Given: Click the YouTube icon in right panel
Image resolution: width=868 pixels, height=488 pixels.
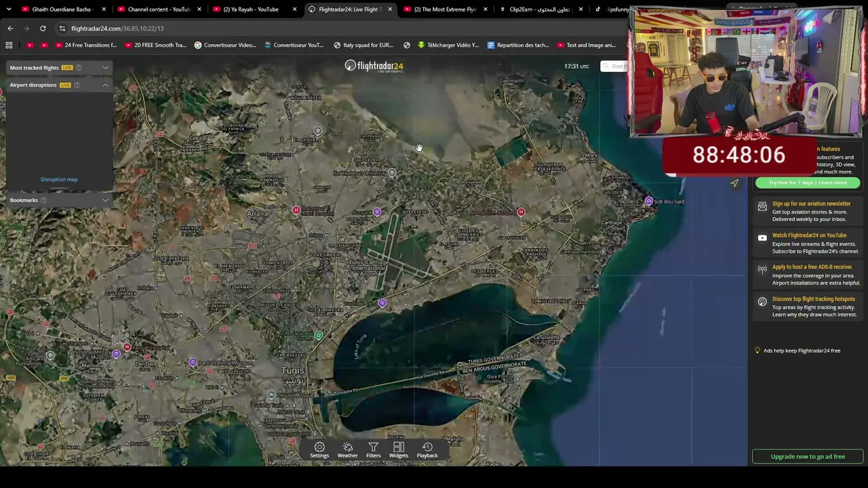Looking at the screenshot, I should [x=762, y=239].
